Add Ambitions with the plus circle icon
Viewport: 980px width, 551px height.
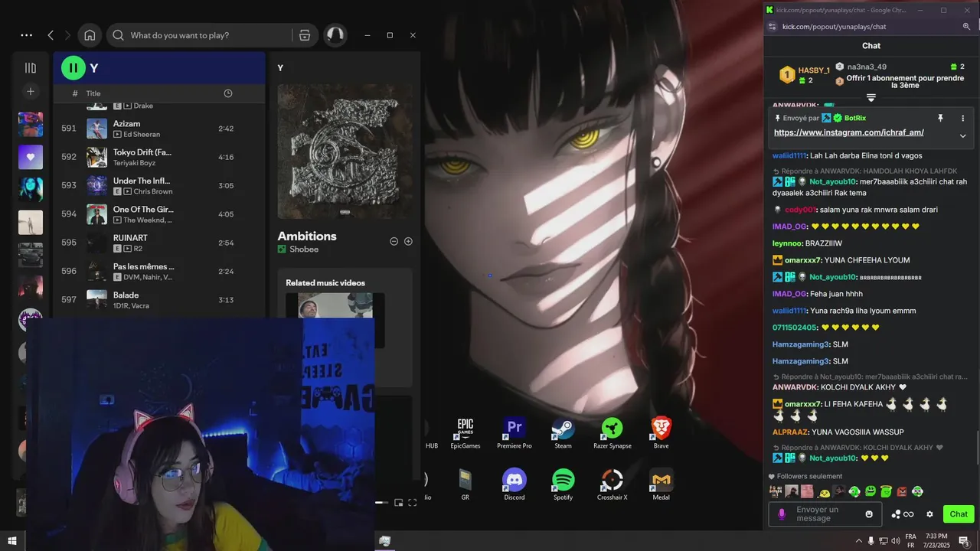pos(408,241)
